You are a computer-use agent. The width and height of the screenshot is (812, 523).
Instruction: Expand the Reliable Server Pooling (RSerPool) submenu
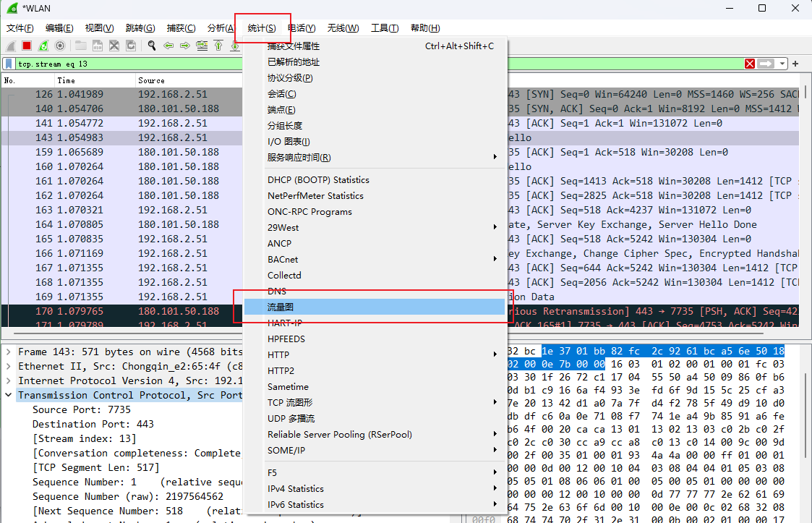(375, 434)
